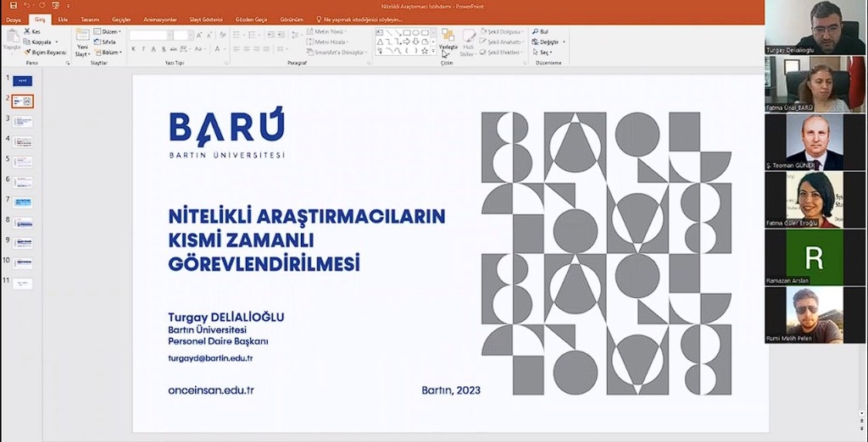Toggle italic T formatting

[143, 49]
